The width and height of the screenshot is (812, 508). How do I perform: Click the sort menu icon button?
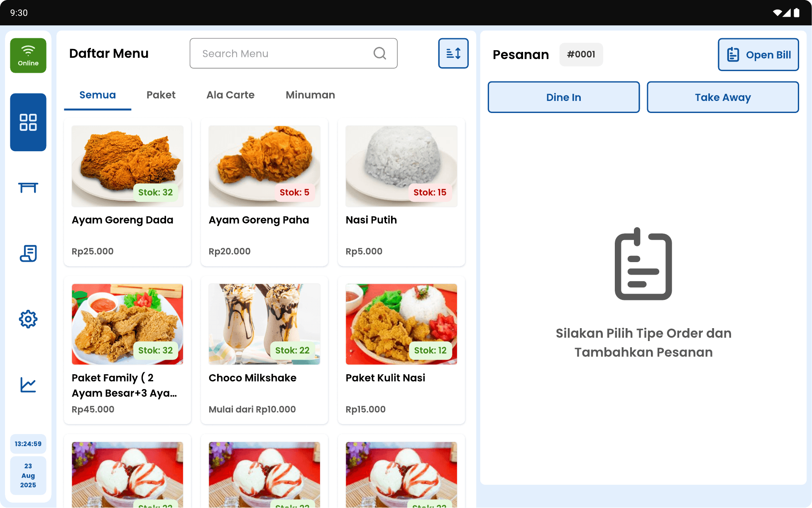[x=453, y=53]
